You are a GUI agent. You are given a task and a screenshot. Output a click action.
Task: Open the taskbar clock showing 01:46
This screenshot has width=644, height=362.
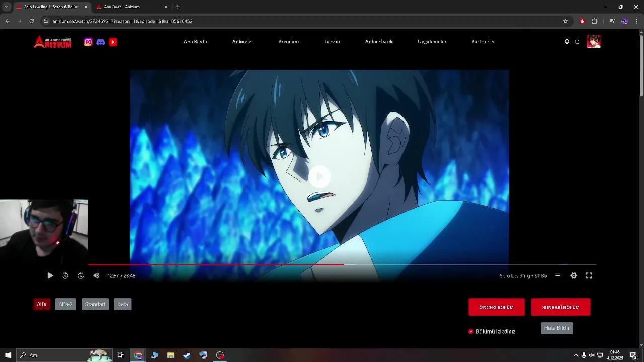(615, 355)
